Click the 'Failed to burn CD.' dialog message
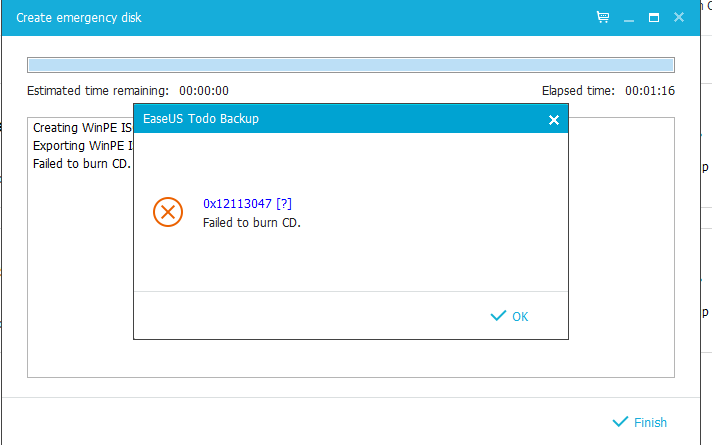 click(252, 222)
